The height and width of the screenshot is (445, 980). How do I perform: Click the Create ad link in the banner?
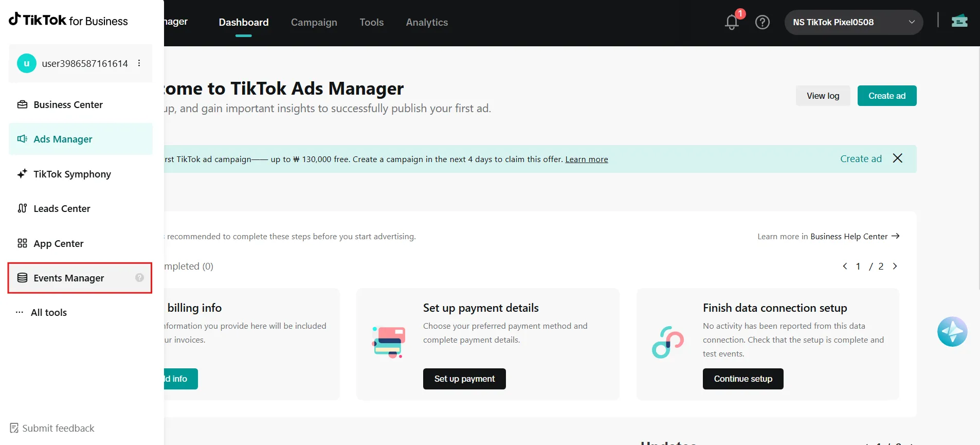point(861,158)
